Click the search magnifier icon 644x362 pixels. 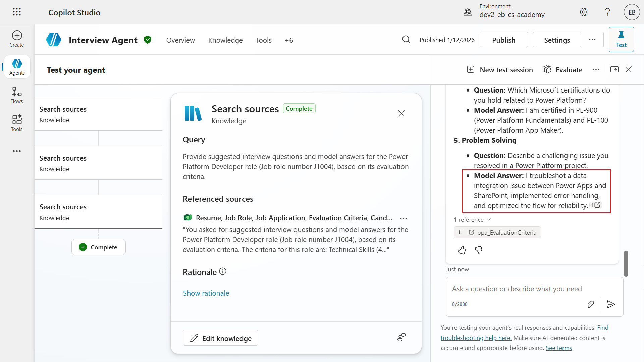406,40
